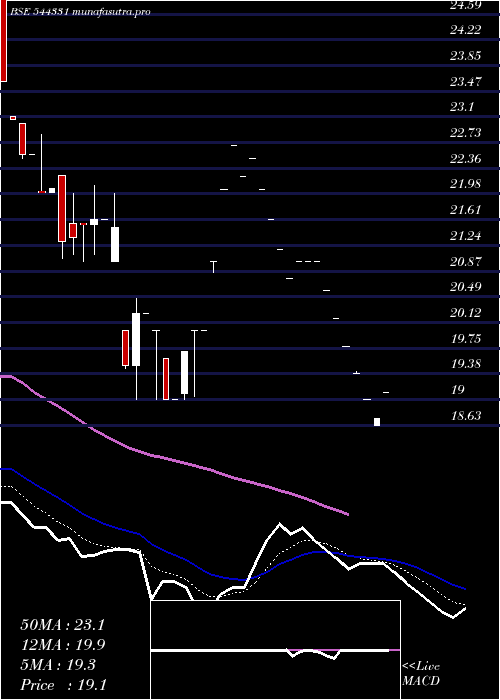The height and width of the screenshot is (700, 500).
Task: Click the '12MA : 19.9' reading
Action: click(x=62, y=645)
